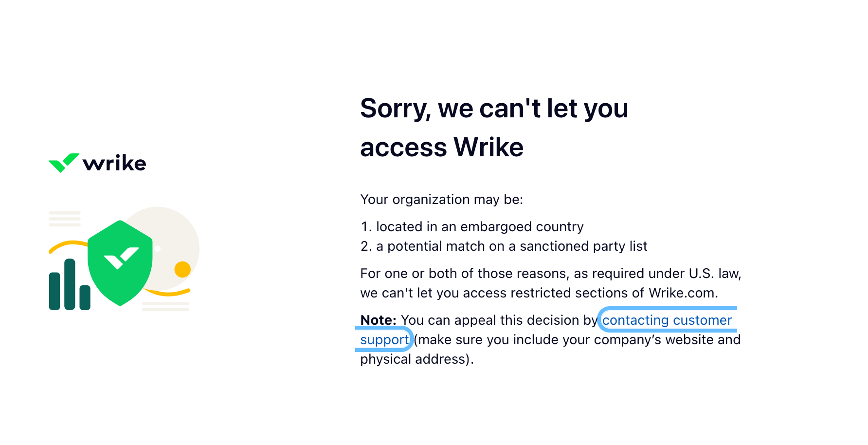This screenshot has width=868, height=445.
Task: Click the 'access Wrike' heading line
Action: (442, 147)
